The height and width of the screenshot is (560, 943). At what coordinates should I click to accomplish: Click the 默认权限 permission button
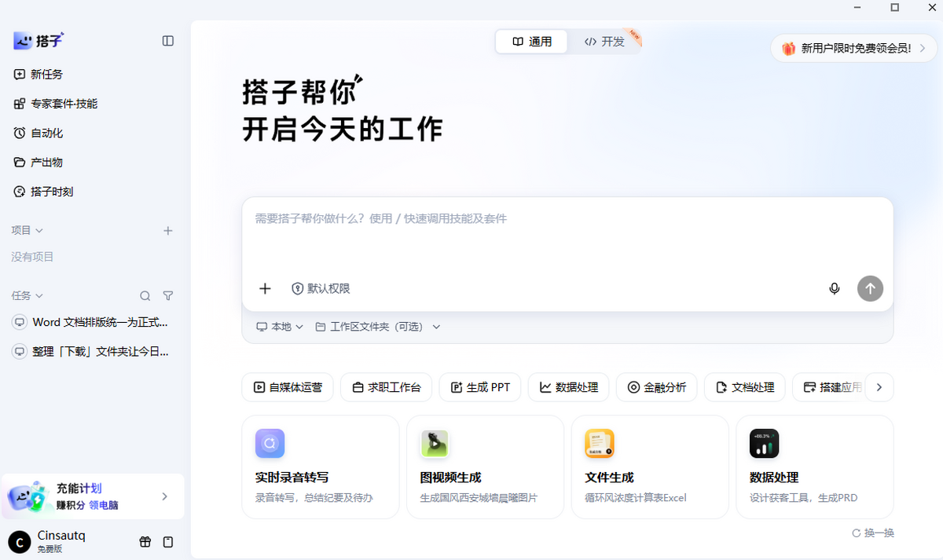click(x=321, y=288)
